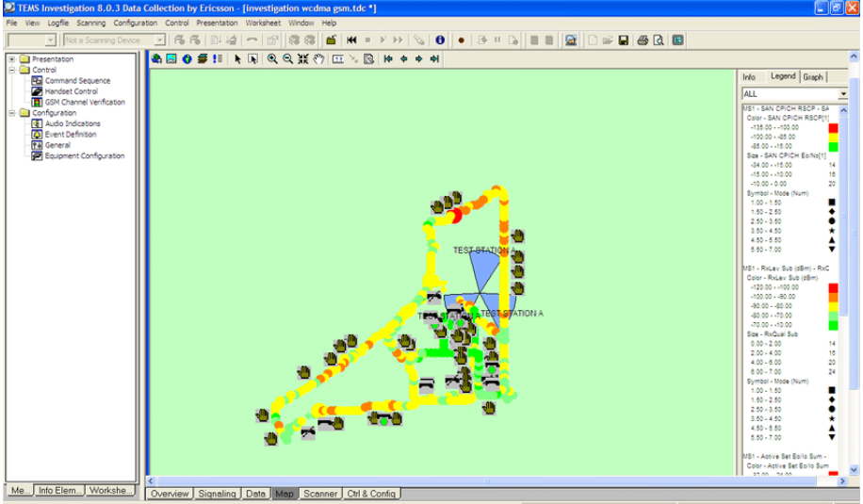Click the rewind logfile button
The image size is (863, 504).
[x=351, y=41]
